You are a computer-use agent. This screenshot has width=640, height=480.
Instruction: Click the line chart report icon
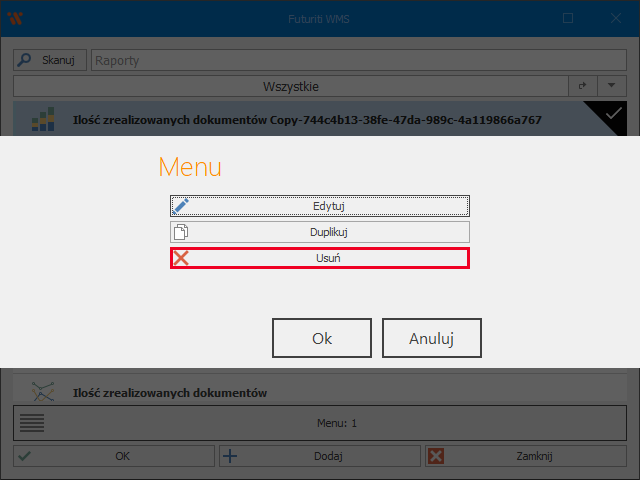(x=42, y=392)
